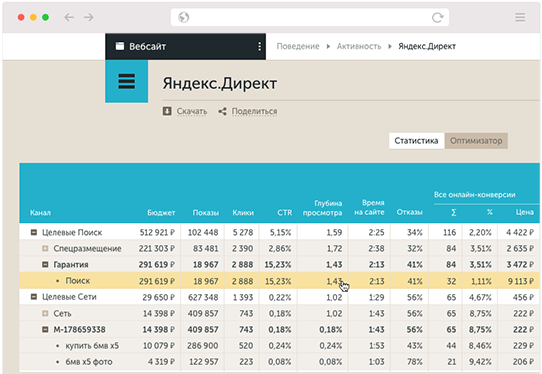Click the download icon beside Скачать

point(167,111)
